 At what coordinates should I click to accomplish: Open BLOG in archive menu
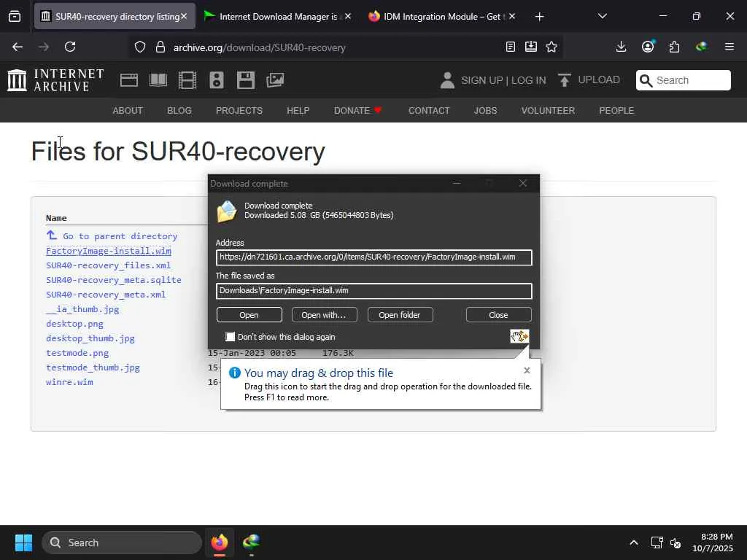[x=179, y=111]
